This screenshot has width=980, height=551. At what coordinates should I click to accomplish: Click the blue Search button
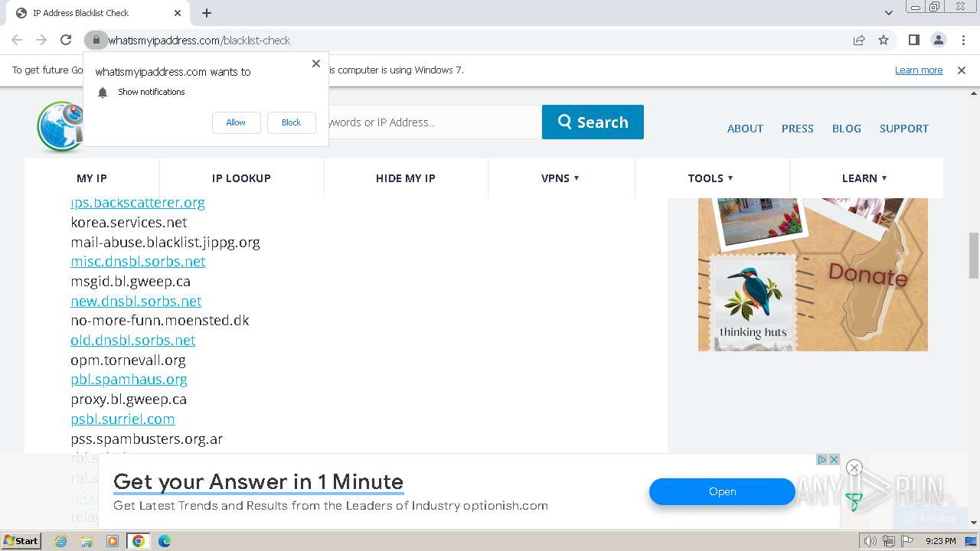click(x=593, y=122)
